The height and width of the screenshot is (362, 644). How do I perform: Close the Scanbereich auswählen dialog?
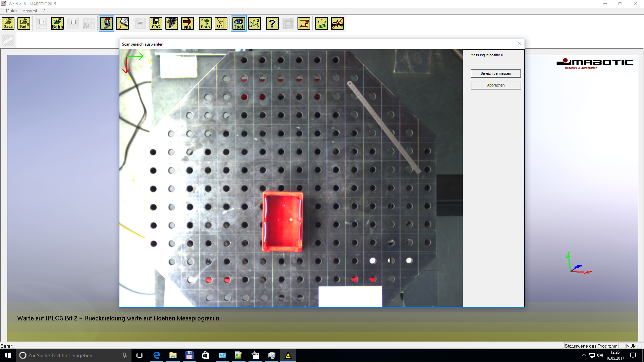click(x=520, y=44)
